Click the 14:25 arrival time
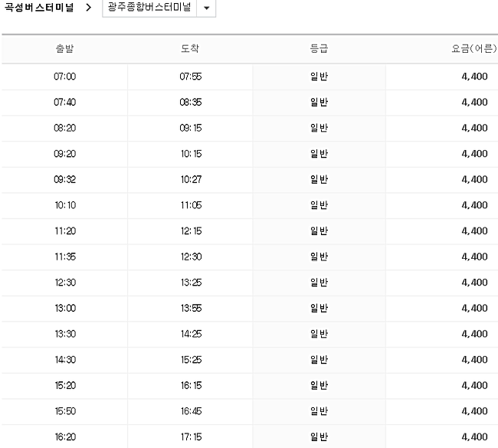The width and height of the screenshot is (498, 448). click(192, 334)
